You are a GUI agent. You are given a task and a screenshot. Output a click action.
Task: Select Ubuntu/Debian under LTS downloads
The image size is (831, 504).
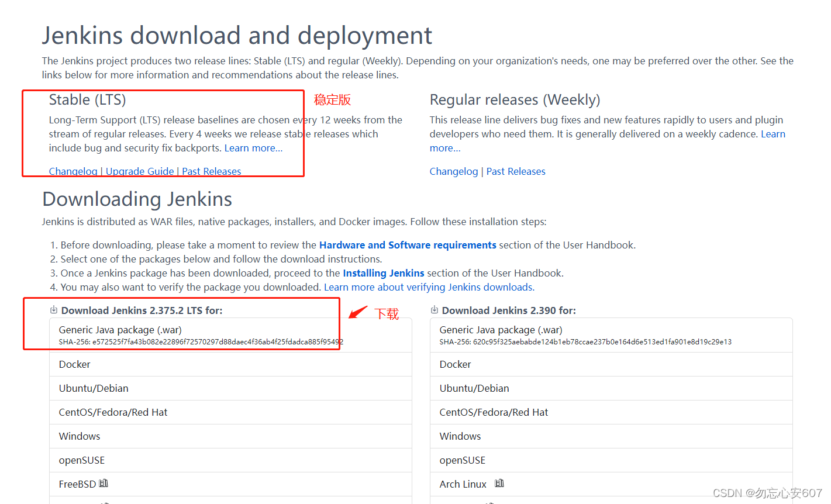(230, 388)
